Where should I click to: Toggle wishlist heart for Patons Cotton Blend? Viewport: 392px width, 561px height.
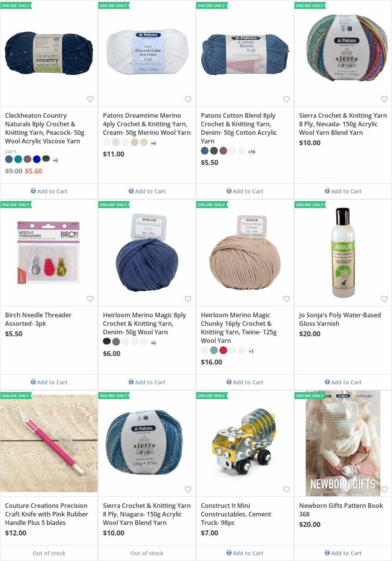click(286, 99)
